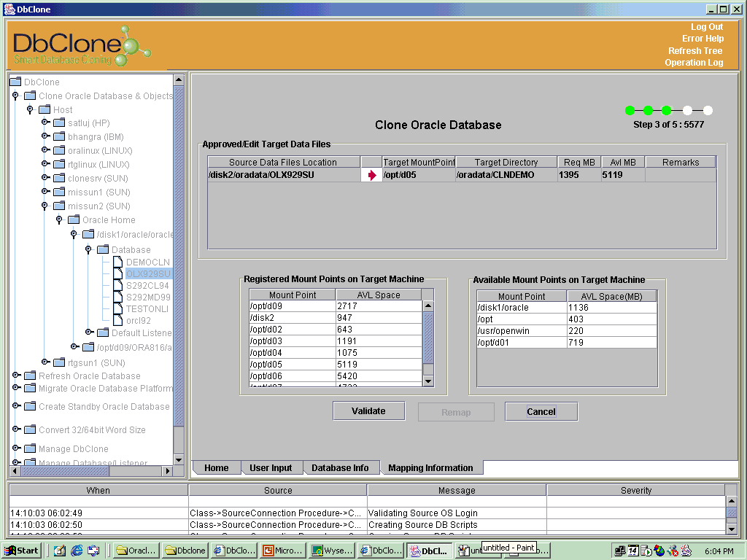Screen dimensions: 747x560
Task: Select /disk1/oracle in Available Mount Points
Action: [567, 308]
